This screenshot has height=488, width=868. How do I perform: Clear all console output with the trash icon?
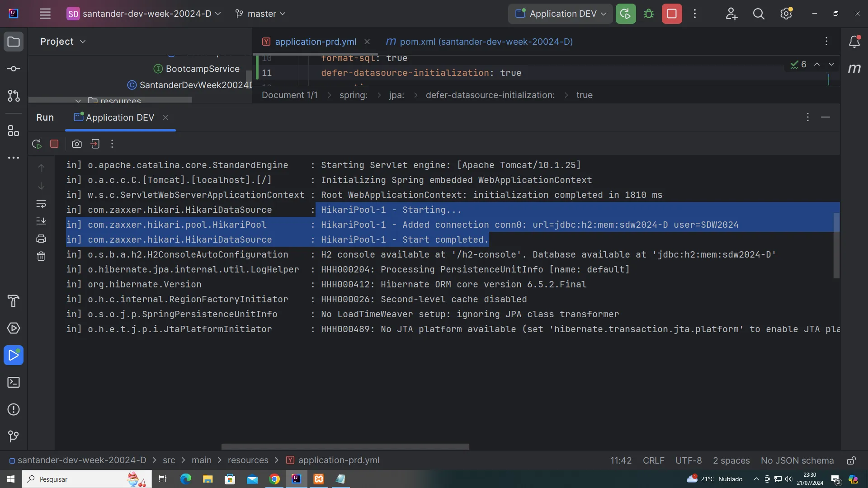coord(41,257)
